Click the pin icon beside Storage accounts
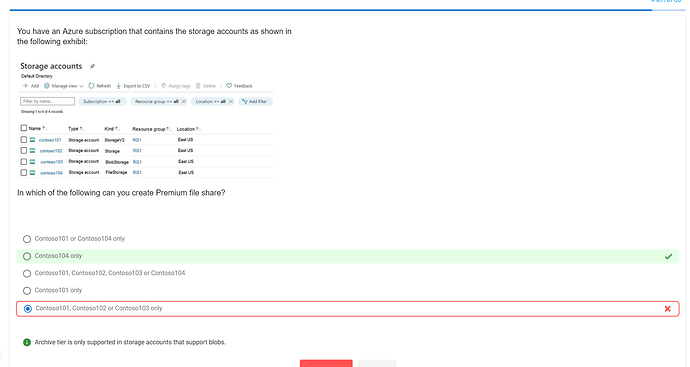Screen dimensions: 690x367 (x=92, y=66)
